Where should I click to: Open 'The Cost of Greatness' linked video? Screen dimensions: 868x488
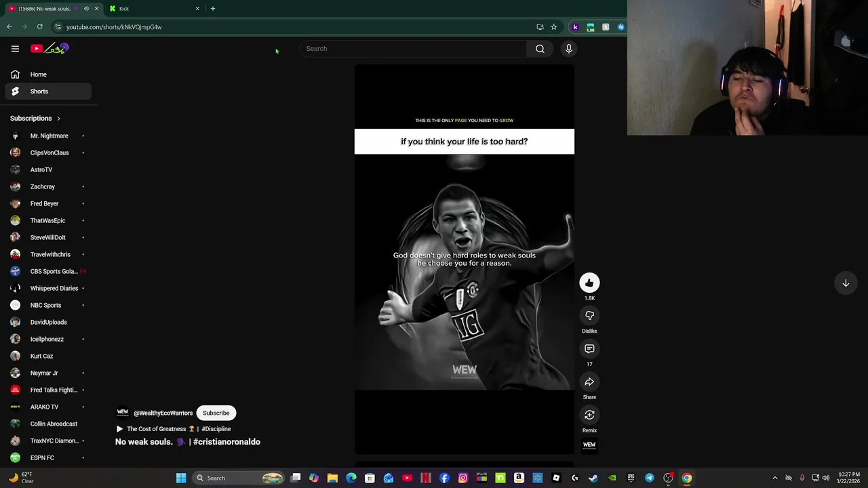pyautogui.click(x=174, y=429)
